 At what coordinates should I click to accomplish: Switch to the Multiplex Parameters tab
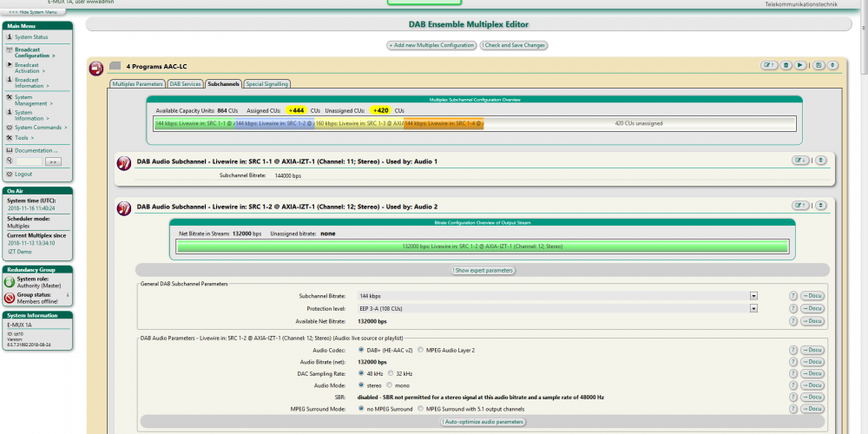[137, 84]
